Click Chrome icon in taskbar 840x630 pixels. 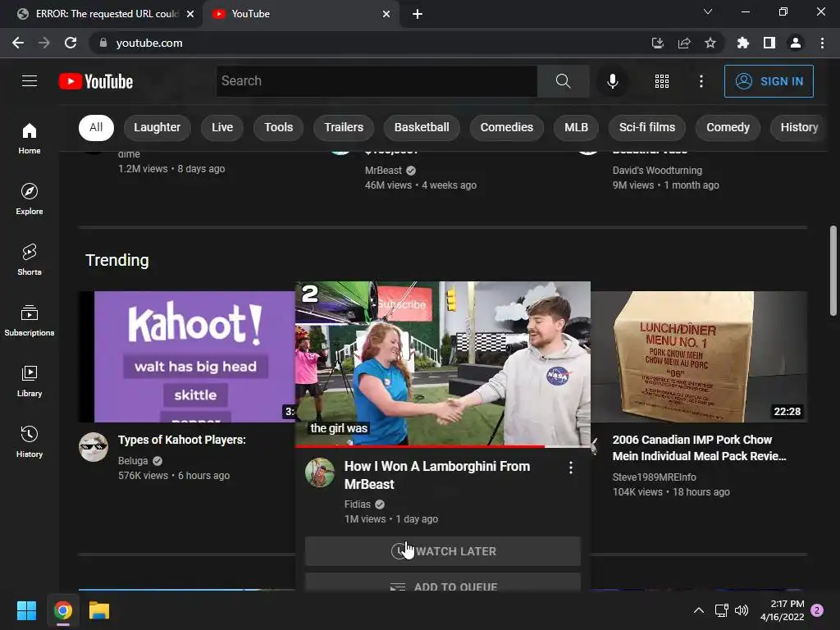pos(62,610)
